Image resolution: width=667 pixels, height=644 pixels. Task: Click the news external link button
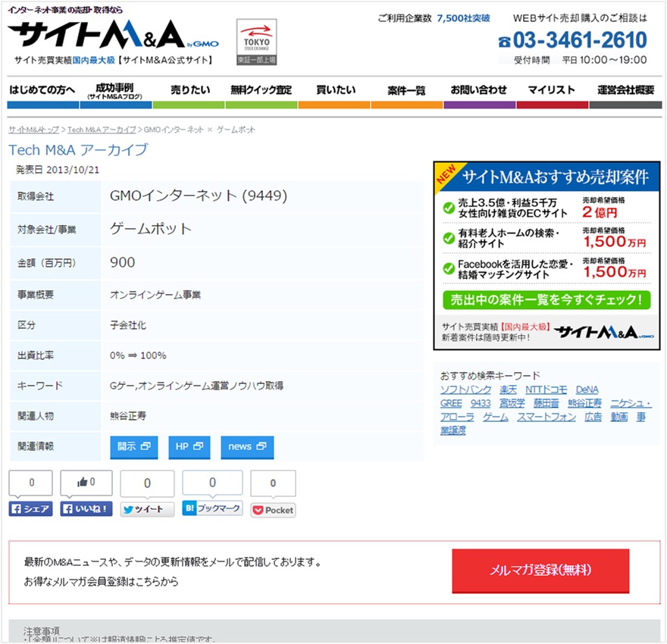[247, 447]
